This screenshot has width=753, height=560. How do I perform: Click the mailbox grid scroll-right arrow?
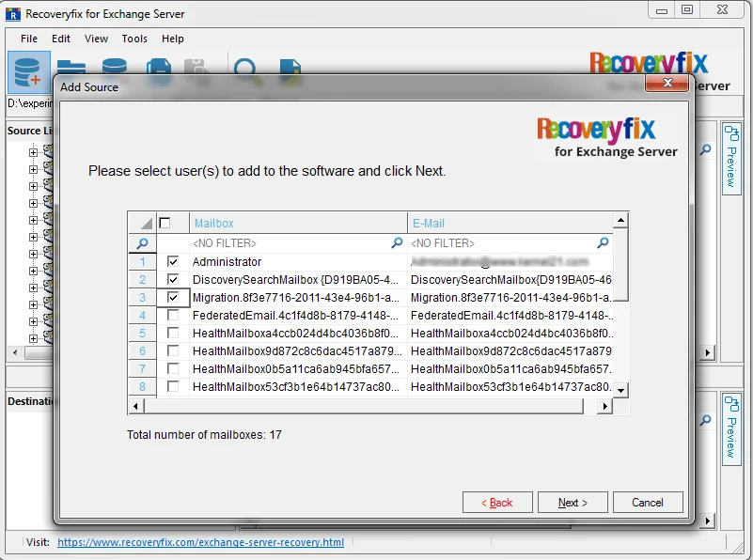point(605,407)
